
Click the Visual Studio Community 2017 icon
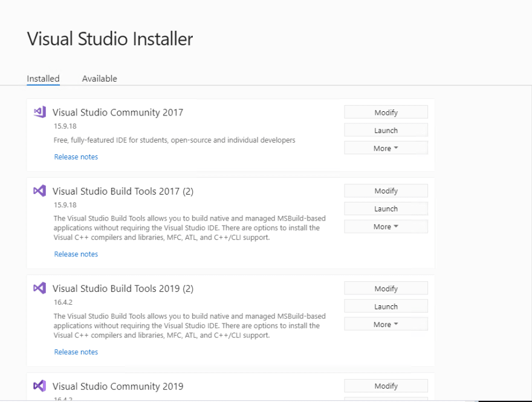pos(40,112)
